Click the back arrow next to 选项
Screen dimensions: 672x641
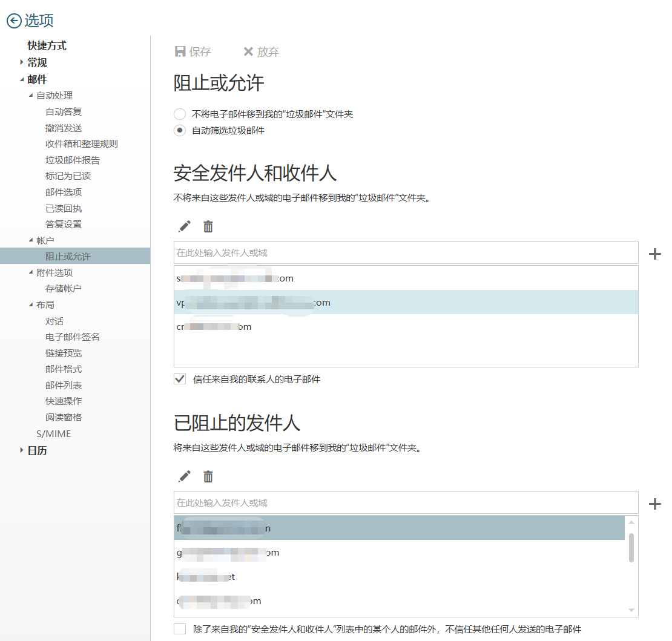pos(14,21)
